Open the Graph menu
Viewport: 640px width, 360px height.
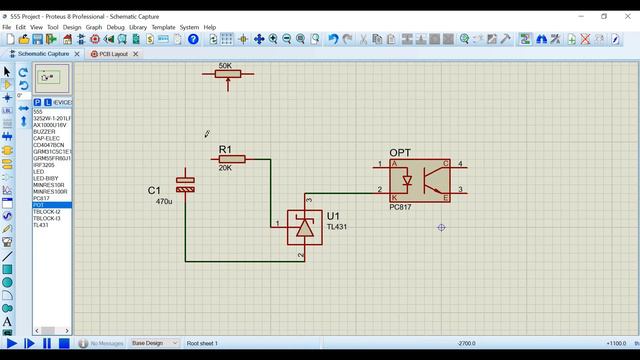pos(94,27)
